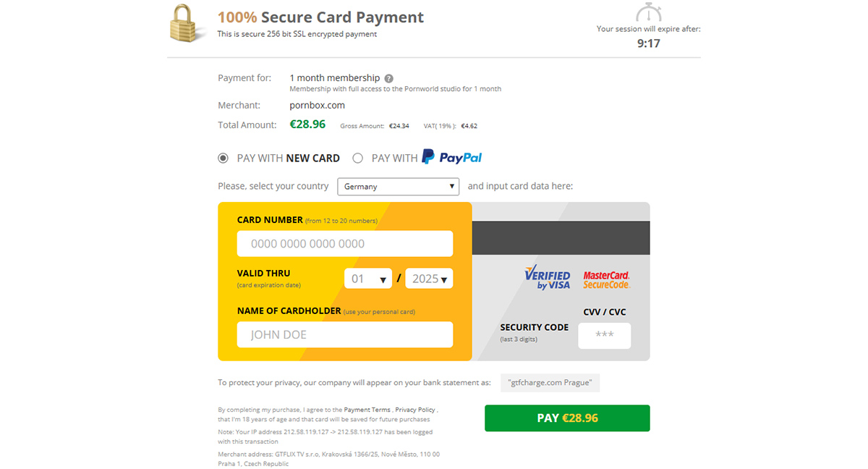Image resolution: width=868 pixels, height=469 pixels.
Task: Click the name of cardholder field
Action: pyautogui.click(x=345, y=334)
